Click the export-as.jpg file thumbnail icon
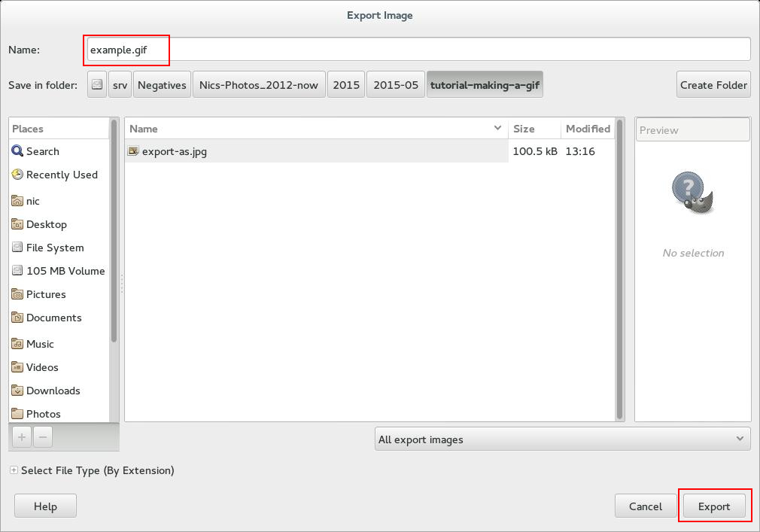Screen dimensions: 760x532 pos(133,151)
